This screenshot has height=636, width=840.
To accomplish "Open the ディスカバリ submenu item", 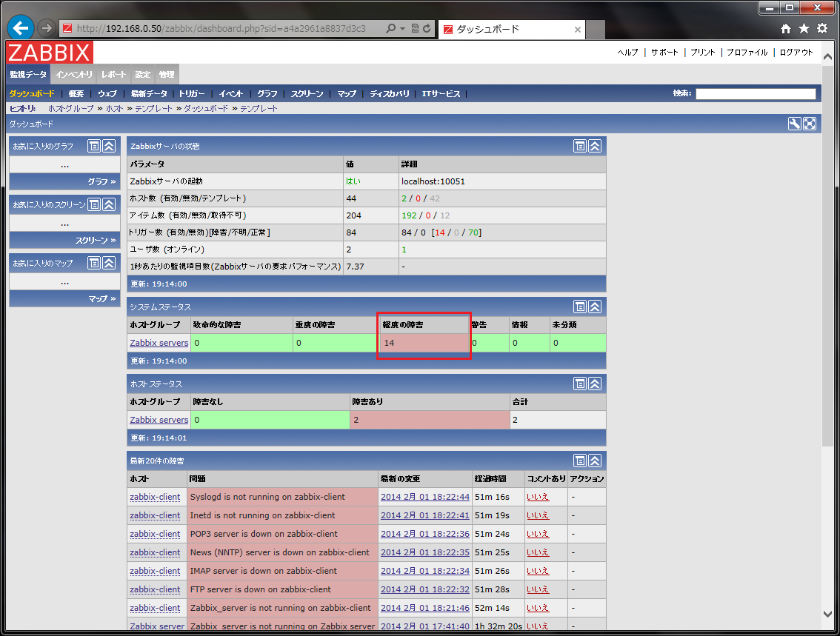I will (390, 94).
